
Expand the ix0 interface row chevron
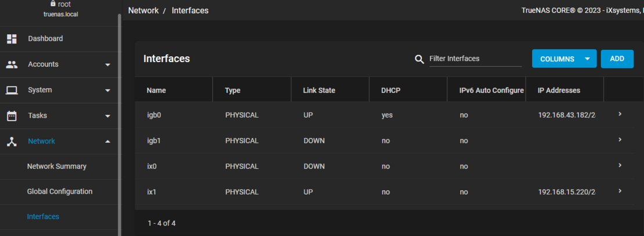[620, 165]
